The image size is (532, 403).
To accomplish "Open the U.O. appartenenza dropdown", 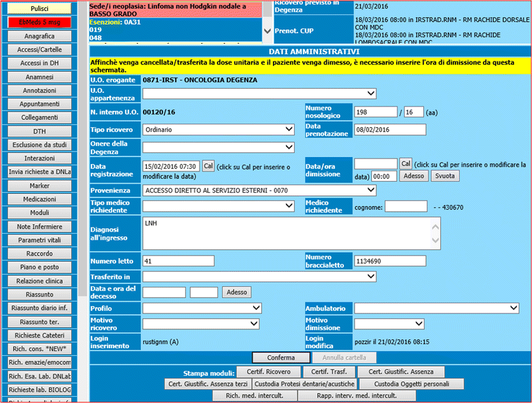I will [259, 94].
